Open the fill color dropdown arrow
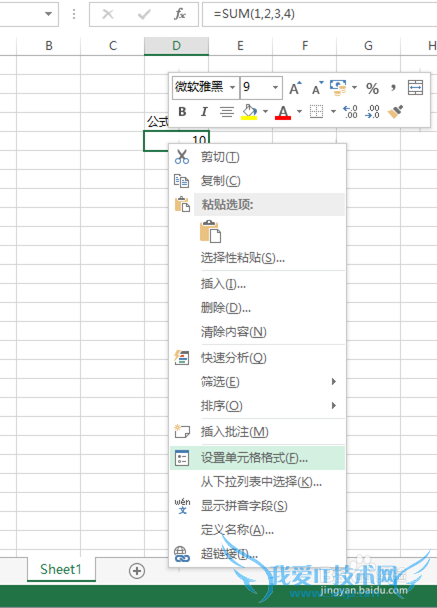The width and height of the screenshot is (437, 608). point(265,112)
